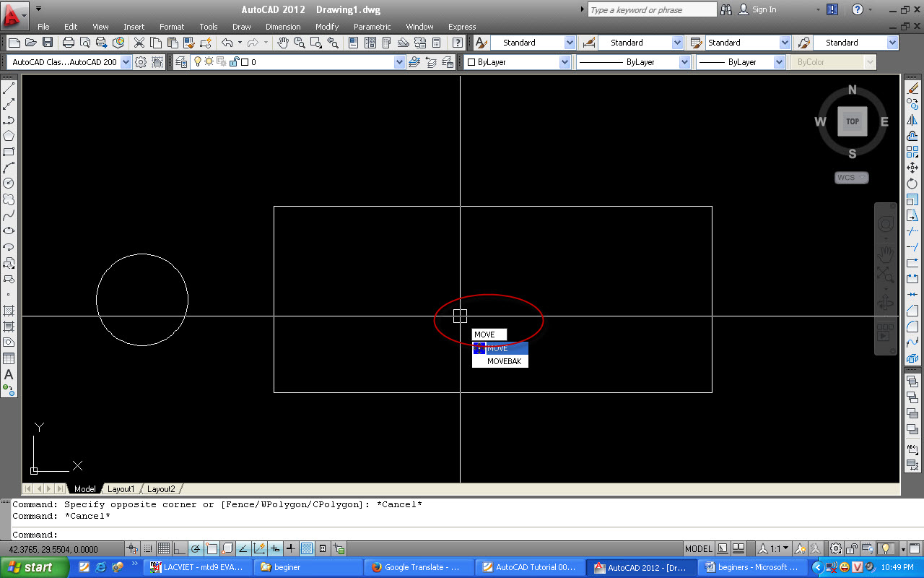Click the Save disk icon

click(48, 43)
